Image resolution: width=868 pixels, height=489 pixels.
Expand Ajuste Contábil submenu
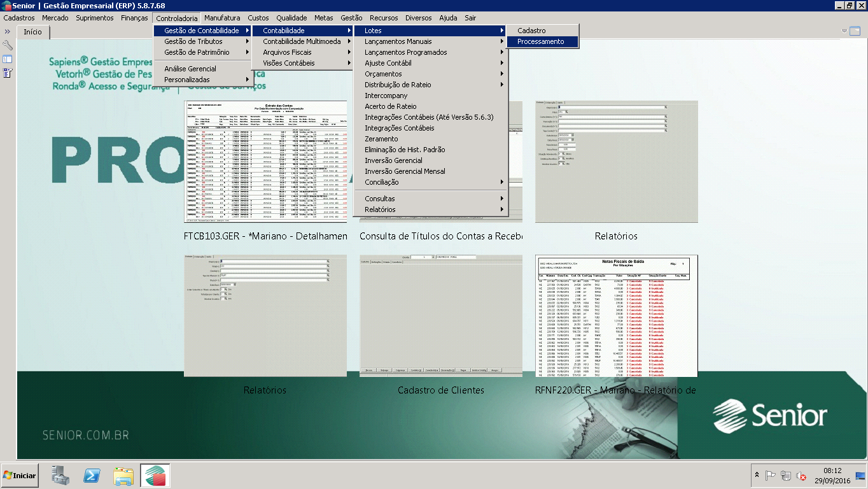(430, 63)
